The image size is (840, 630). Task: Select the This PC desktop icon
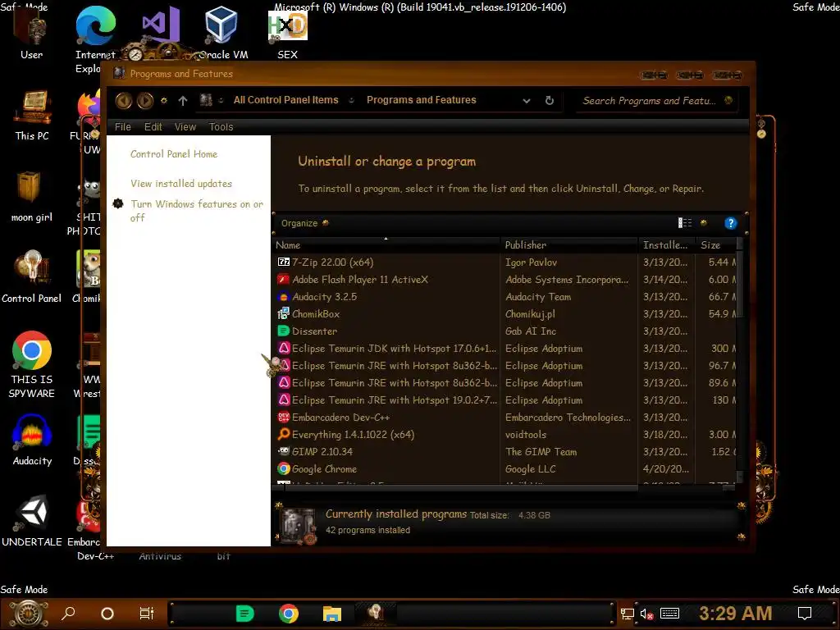click(x=32, y=116)
